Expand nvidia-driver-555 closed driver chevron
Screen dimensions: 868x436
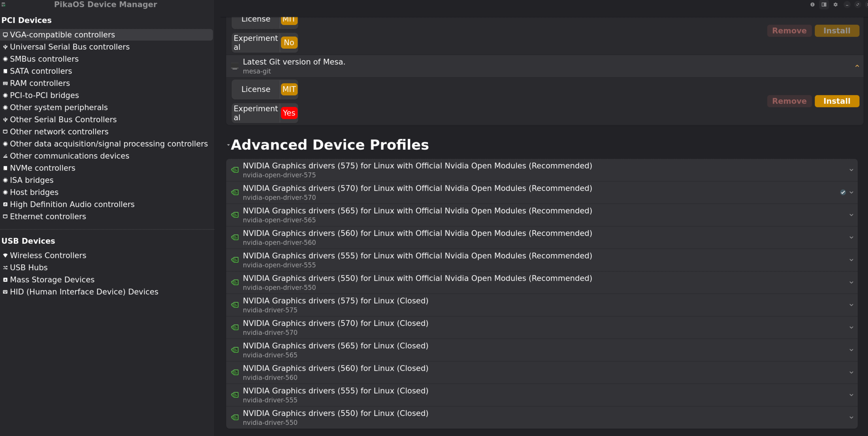(851, 395)
